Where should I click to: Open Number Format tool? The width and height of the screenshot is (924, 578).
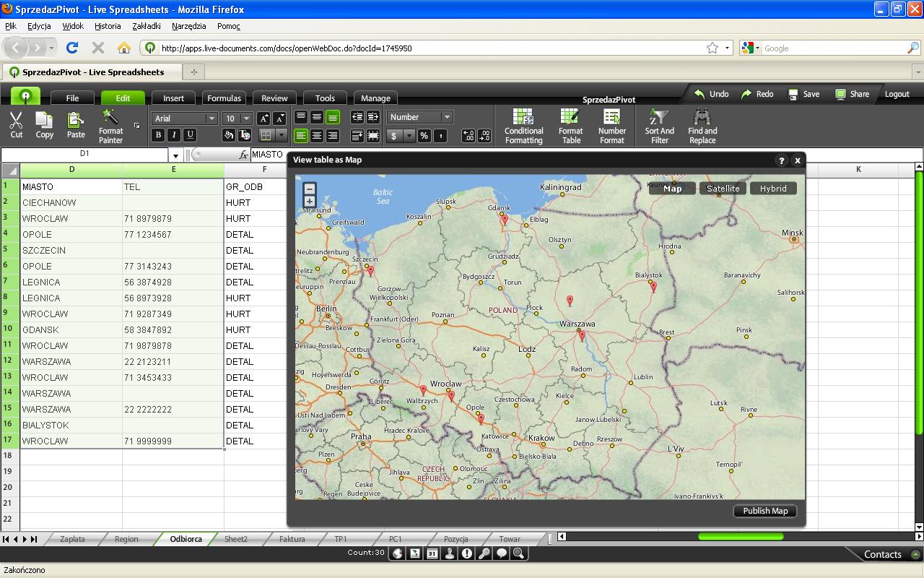pos(611,126)
